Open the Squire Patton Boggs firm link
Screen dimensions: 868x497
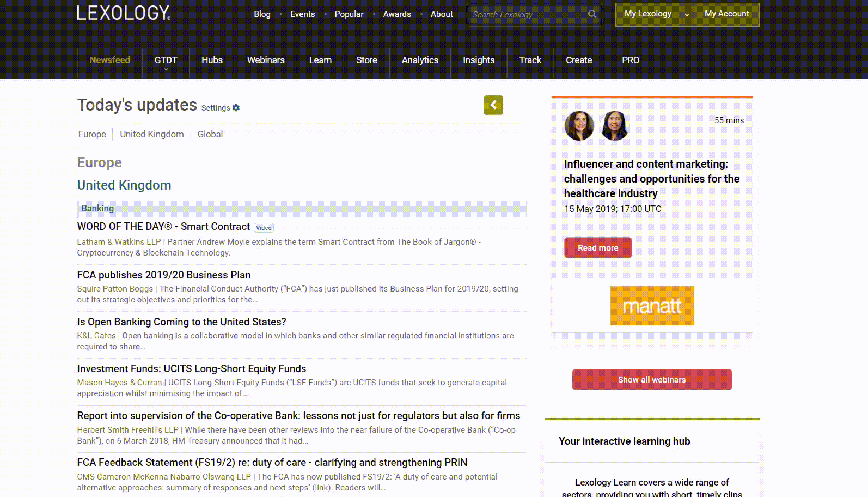point(115,289)
